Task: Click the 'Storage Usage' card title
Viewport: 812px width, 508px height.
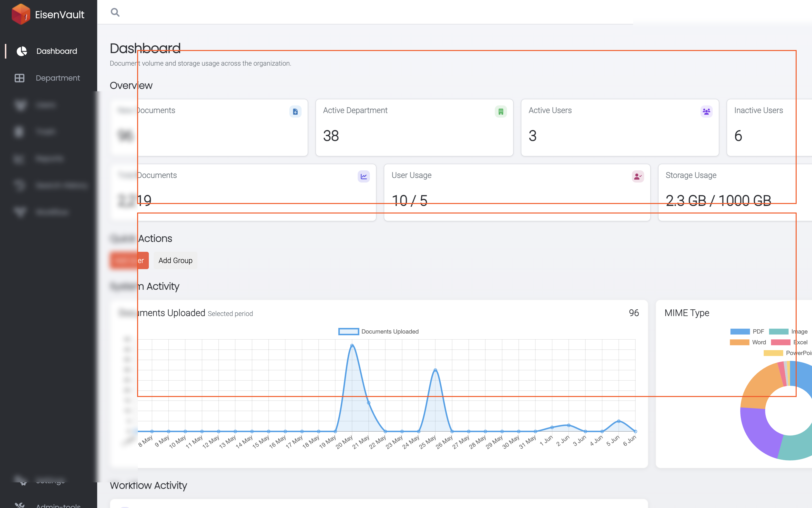Action: [x=691, y=175]
